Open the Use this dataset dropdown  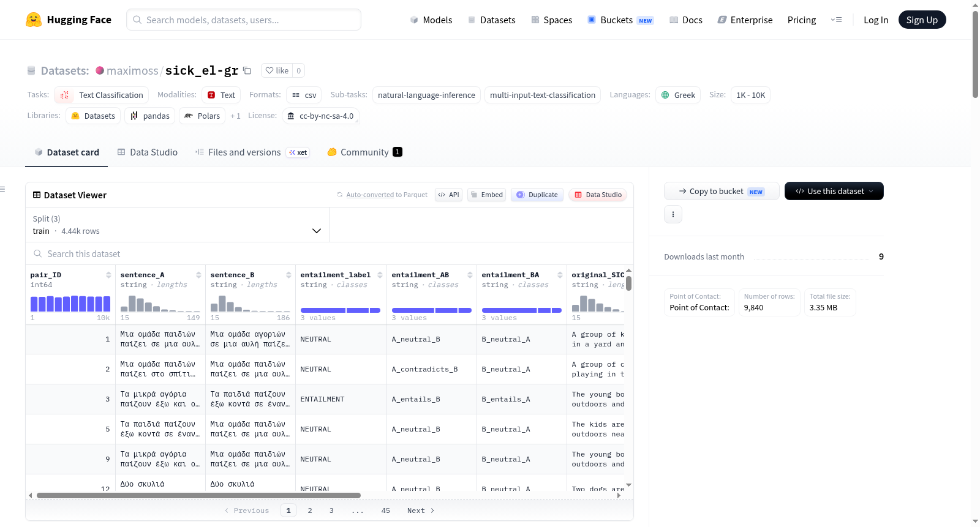[834, 191]
